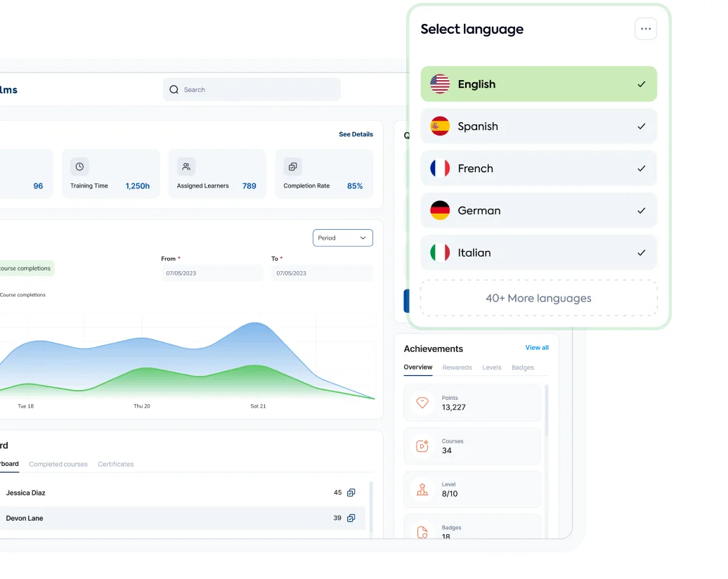Open the Period dropdown

342,238
